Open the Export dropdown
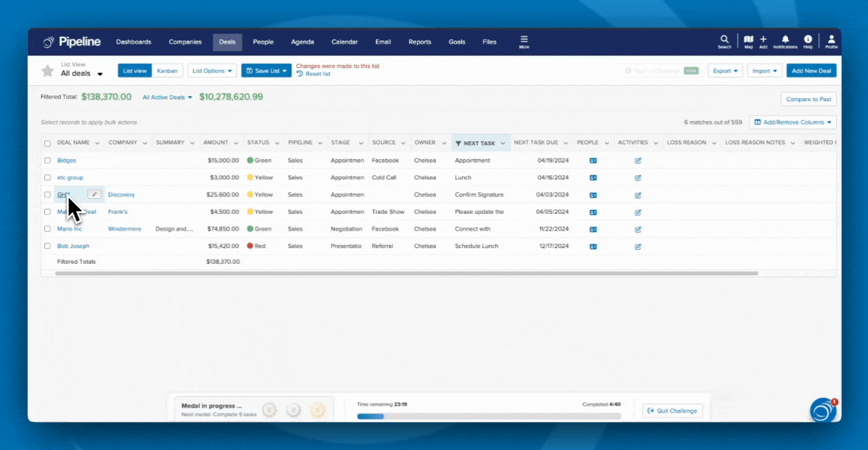868x450 pixels. click(x=725, y=71)
